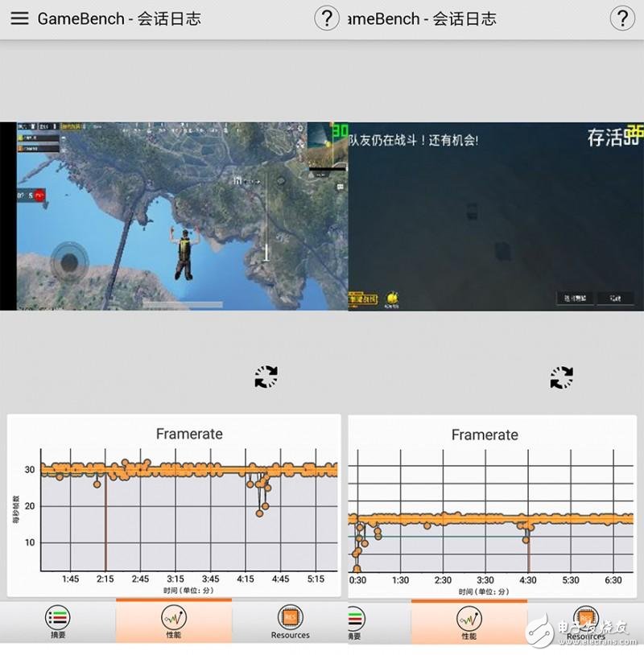This screenshot has height=655, width=644.
Task: Click the 3:45 time label on left chart
Action: [x=211, y=579]
